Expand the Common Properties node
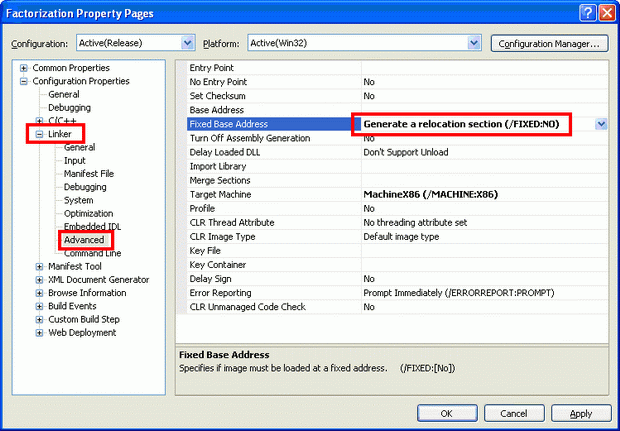 (x=24, y=68)
